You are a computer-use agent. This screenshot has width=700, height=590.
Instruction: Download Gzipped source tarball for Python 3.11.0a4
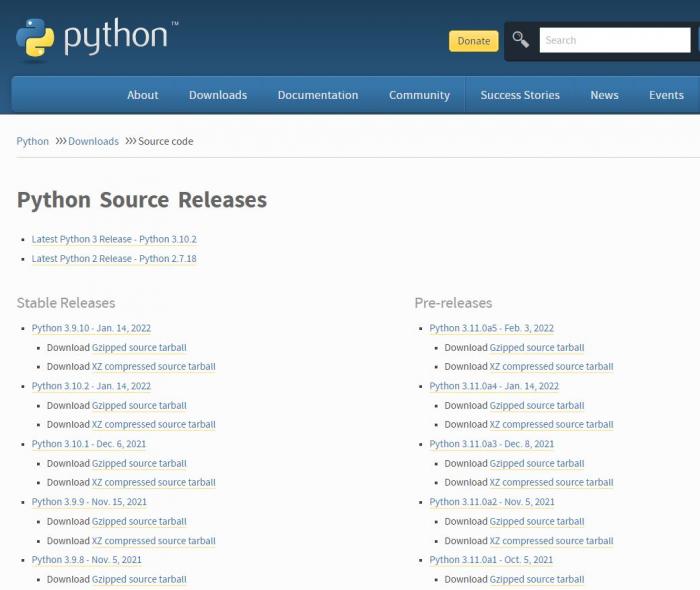537,406
